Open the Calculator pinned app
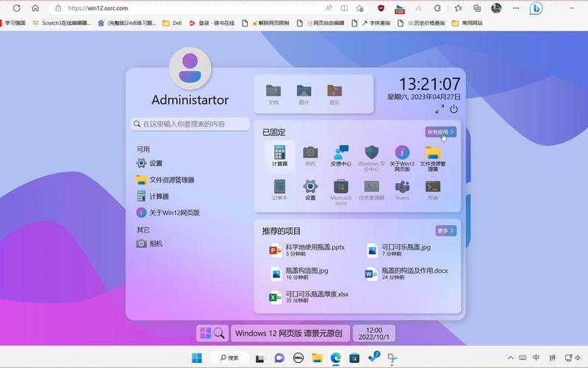588x368 pixels. [x=279, y=156]
